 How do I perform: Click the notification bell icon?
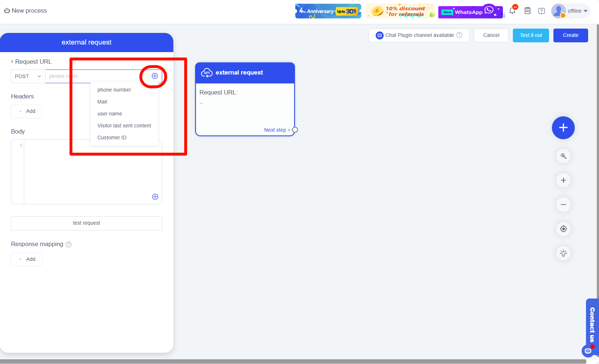click(x=512, y=11)
